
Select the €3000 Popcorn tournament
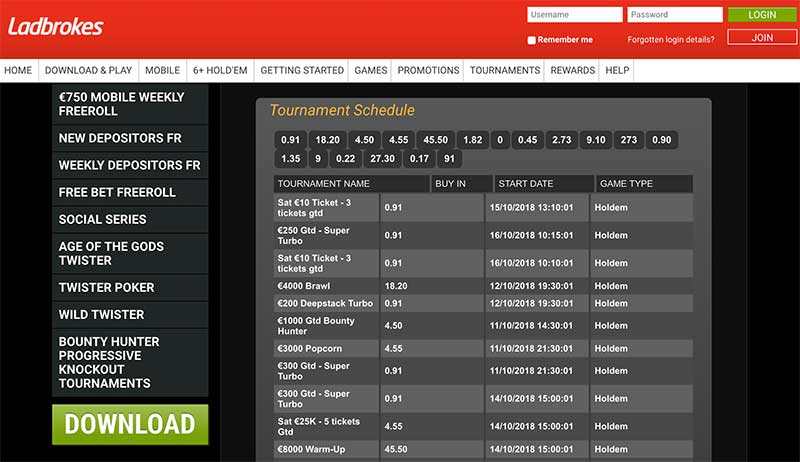[483, 349]
